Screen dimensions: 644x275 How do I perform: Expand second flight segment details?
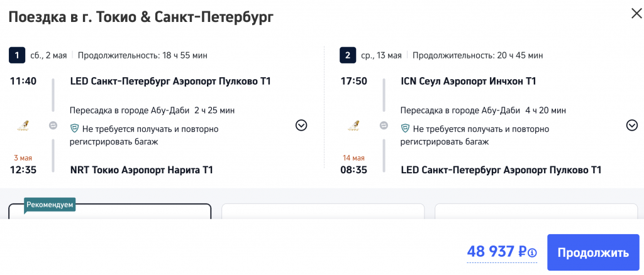click(632, 126)
